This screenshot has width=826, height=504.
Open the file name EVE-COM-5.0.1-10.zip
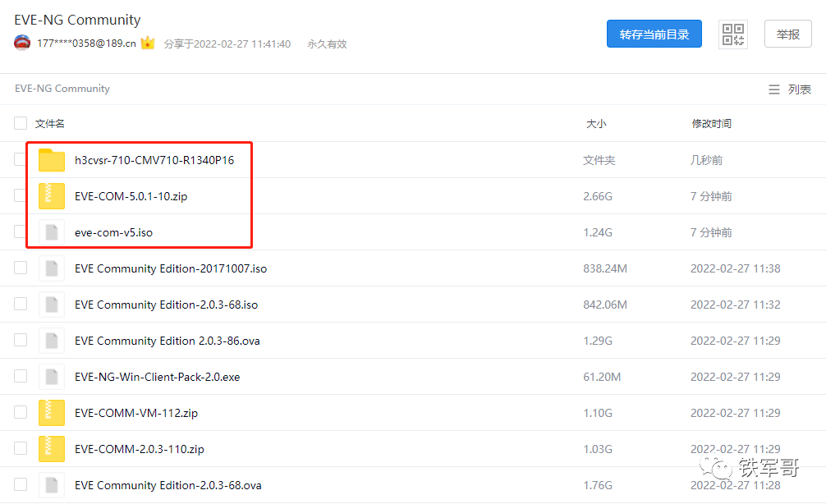(x=131, y=196)
